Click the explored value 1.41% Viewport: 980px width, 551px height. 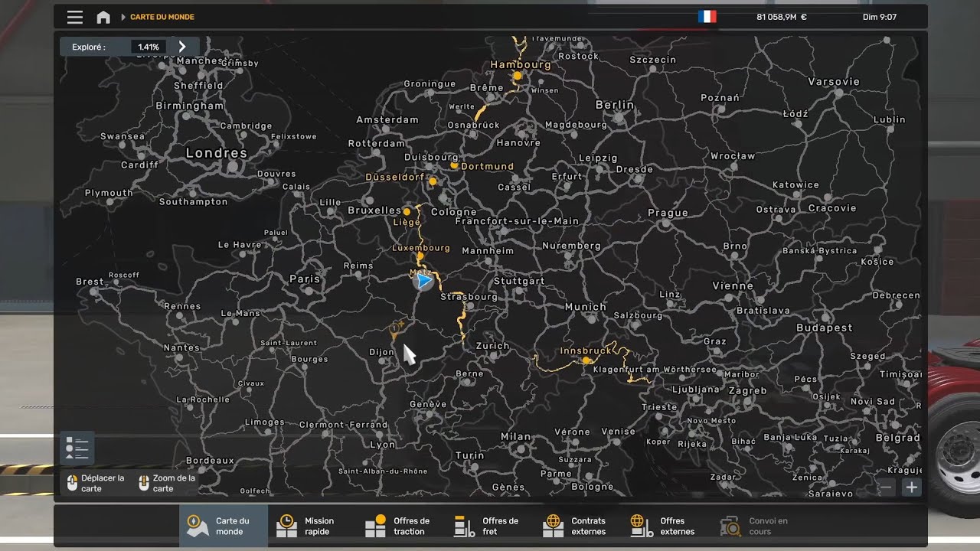coord(149,47)
